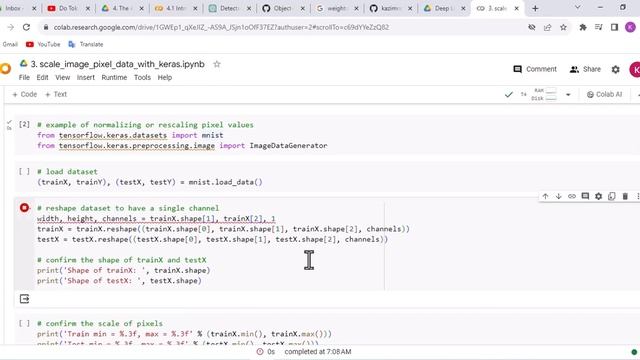
Task: Move the selected cell up
Action: (545, 196)
